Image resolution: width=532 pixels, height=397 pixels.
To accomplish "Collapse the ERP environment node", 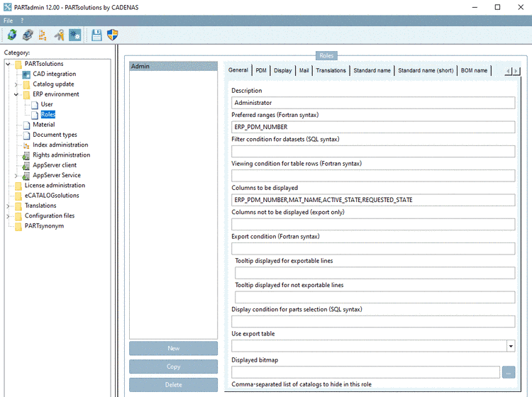I will click(x=16, y=94).
